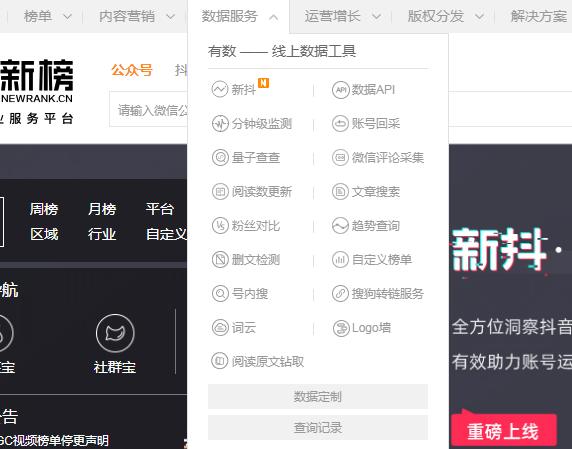
Task: Open the 分钟级监测 link text
Action: 262,124
